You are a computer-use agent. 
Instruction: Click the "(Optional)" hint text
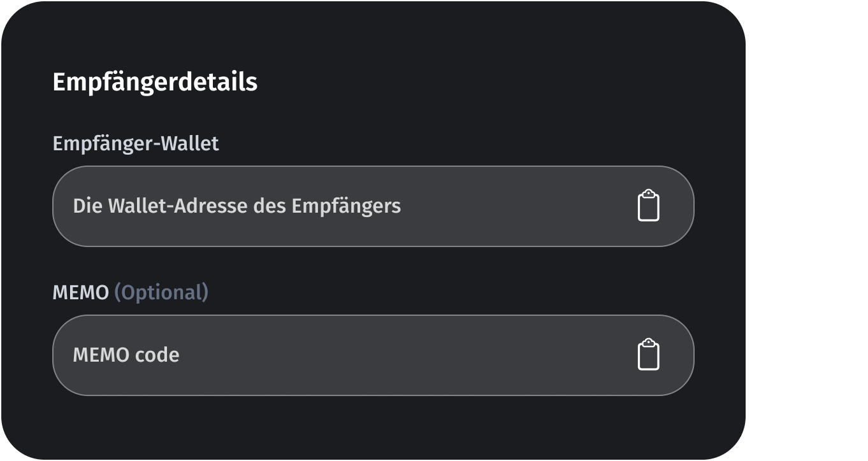click(161, 293)
